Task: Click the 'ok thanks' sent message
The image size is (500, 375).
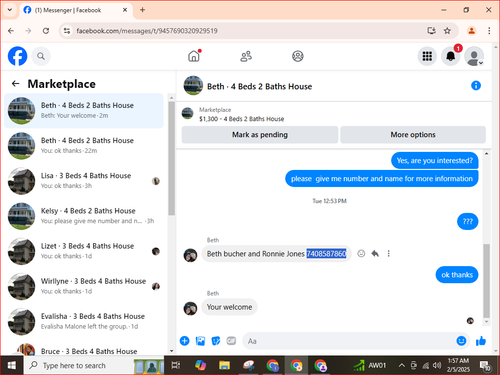Action: pos(457,275)
